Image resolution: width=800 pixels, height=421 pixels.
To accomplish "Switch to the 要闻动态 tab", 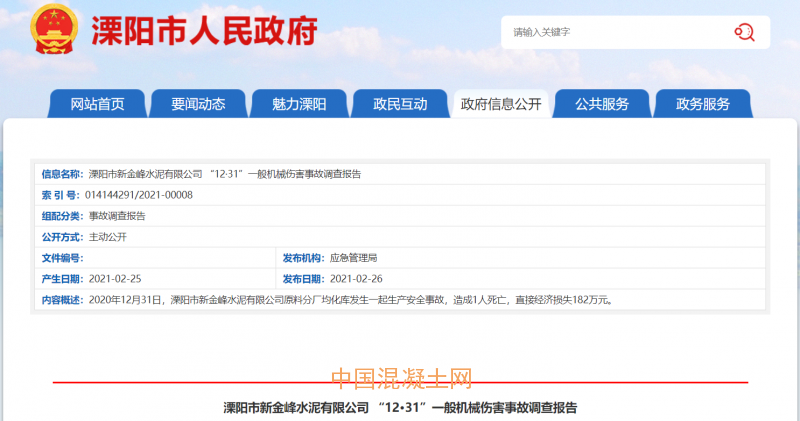I will (x=198, y=104).
